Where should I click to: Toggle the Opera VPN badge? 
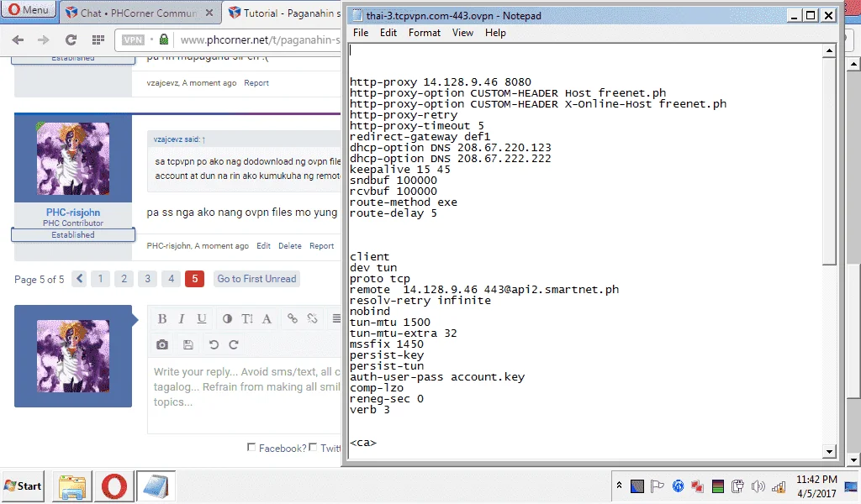point(133,39)
